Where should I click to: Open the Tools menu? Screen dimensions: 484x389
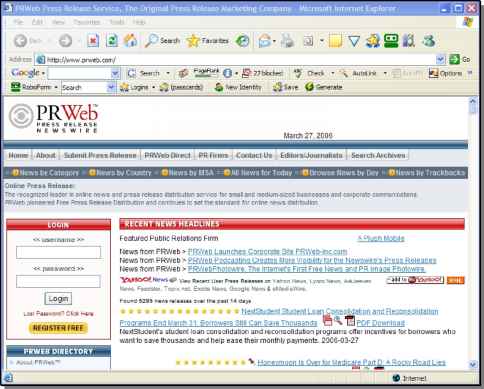coord(117,22)
